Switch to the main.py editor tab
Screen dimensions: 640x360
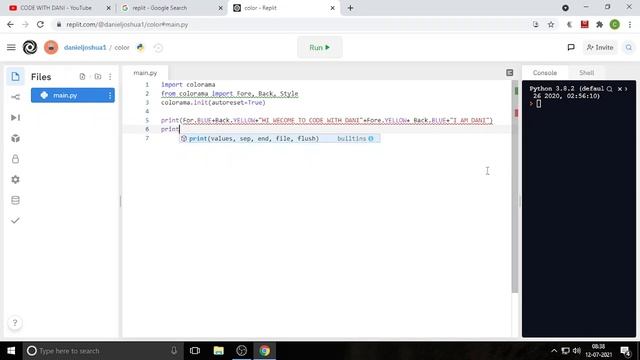point(145,73)
